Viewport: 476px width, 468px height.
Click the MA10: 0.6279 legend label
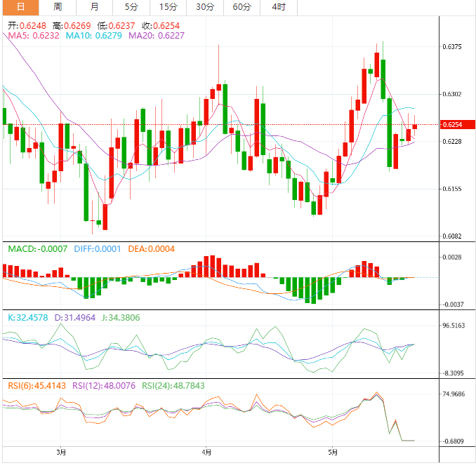click(94, 36)
